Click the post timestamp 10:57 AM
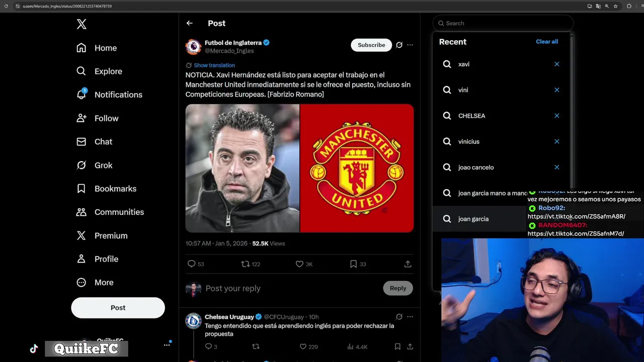The image size is (644, 362). [216, 243]
